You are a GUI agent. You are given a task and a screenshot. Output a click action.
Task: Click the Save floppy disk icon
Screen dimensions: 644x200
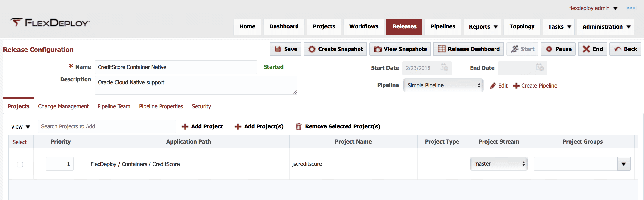point(278,49)
